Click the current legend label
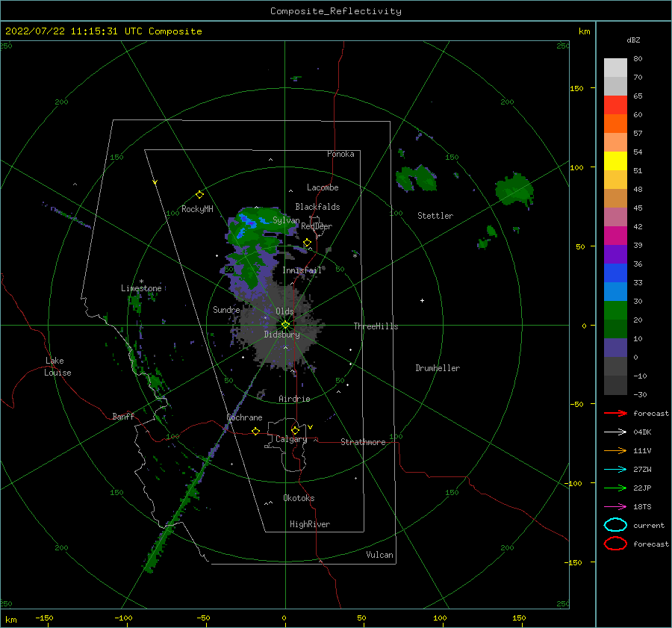The image size is (672, 628). click(649, 525)
